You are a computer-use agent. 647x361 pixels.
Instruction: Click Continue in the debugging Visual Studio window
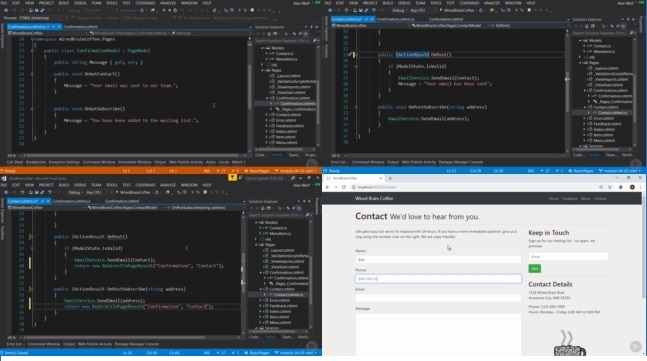coord(125,10)
